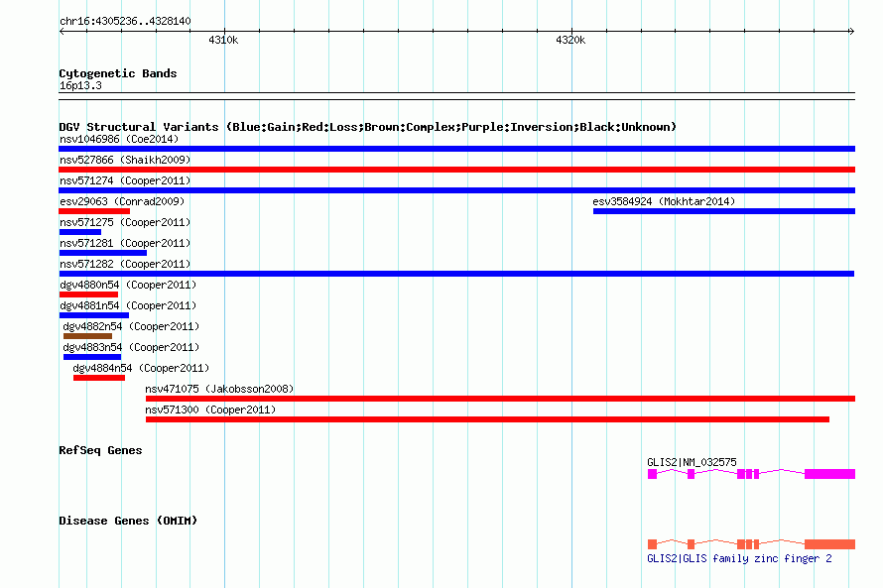This screenshot has height=588, width=883.
Task: Click the Disease Genes (OMIM) track title
Action: pyautogui.click(x=128, y=521)
